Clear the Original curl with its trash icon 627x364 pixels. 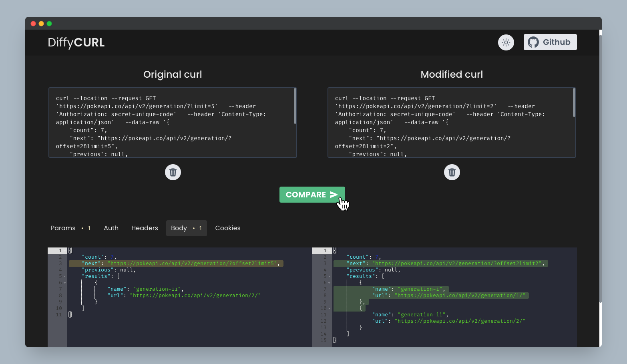(x=173, y=172)
